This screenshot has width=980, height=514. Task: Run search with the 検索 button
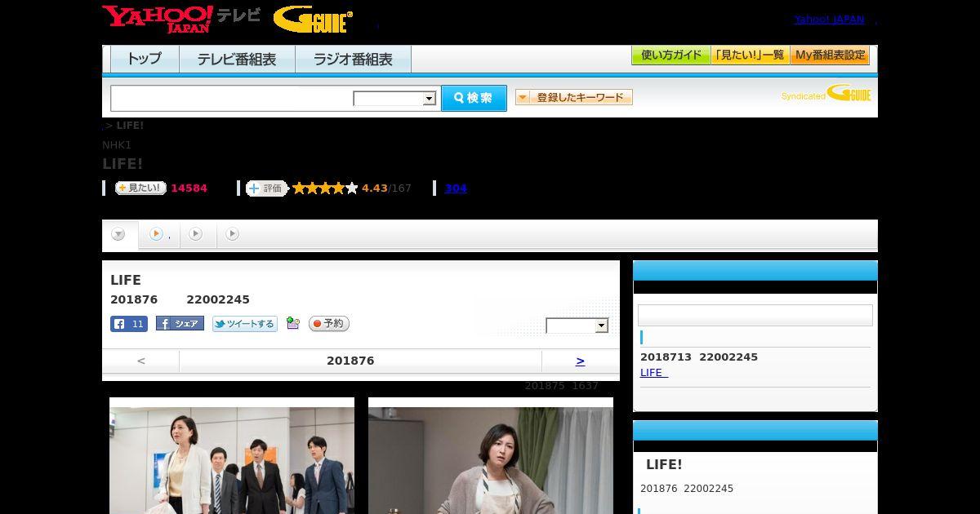click(474, 98)
